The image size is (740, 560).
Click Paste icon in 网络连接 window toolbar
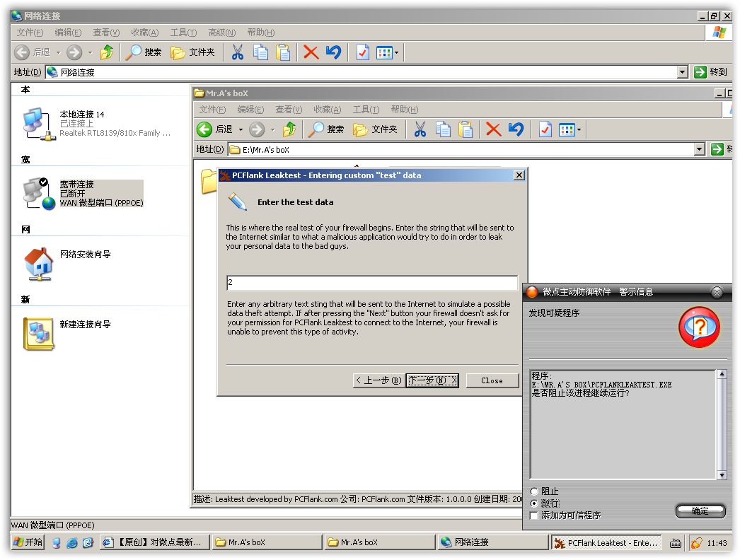[283, 52]
